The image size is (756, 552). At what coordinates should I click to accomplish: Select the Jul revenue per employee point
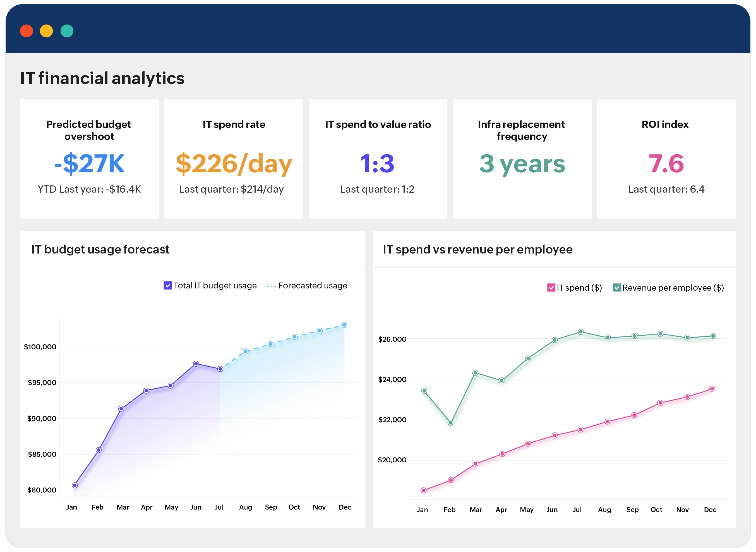click(580, 332)
